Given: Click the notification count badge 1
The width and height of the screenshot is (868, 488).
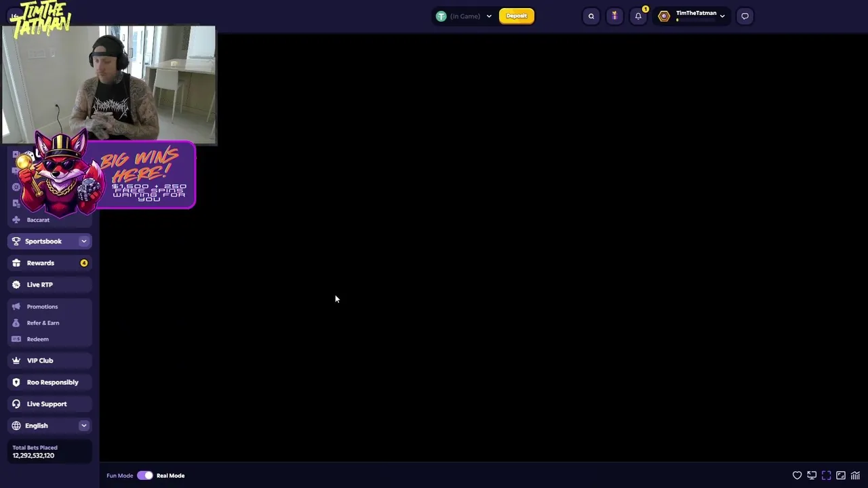Looking at the screenshot, I should click(x=646, y=9).
